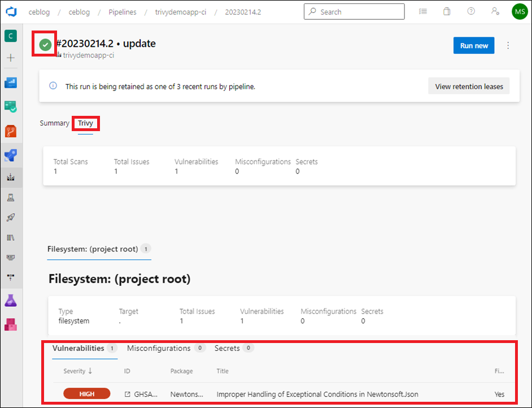The image size is (532, 408).
Task: Select the Newtonsoft.Json vulnerability title
Action: tap(317, 394)
